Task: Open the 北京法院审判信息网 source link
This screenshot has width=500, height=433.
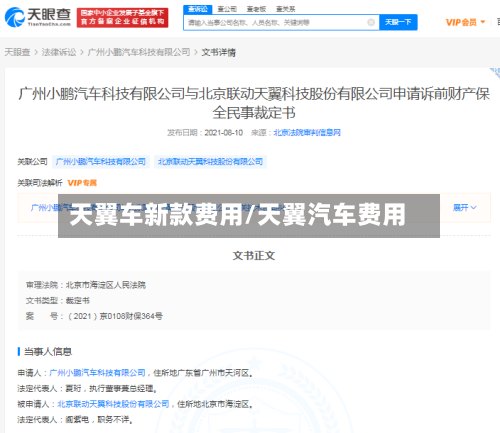Action: [307, 133]
